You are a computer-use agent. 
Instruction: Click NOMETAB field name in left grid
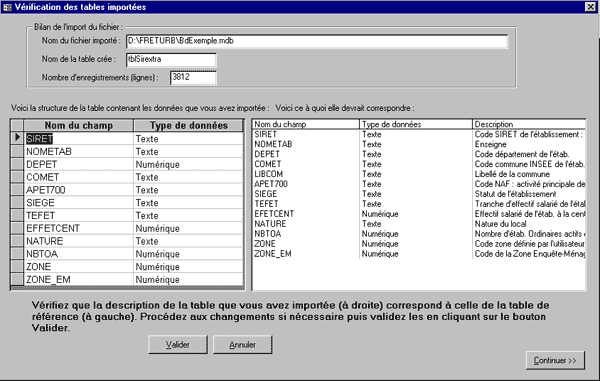[x=78, y=151]
